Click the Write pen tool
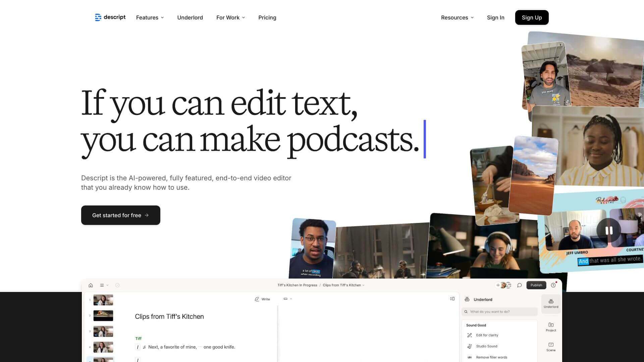 262,299
